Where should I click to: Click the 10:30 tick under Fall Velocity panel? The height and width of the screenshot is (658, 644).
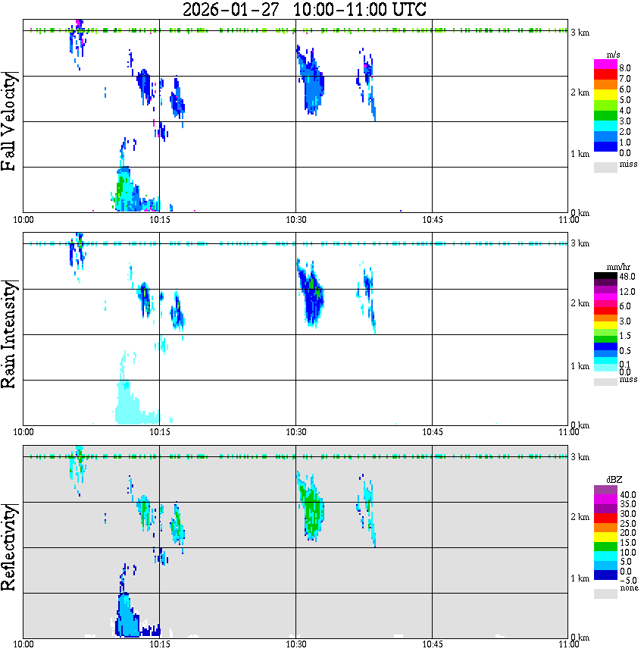point(296,220)
